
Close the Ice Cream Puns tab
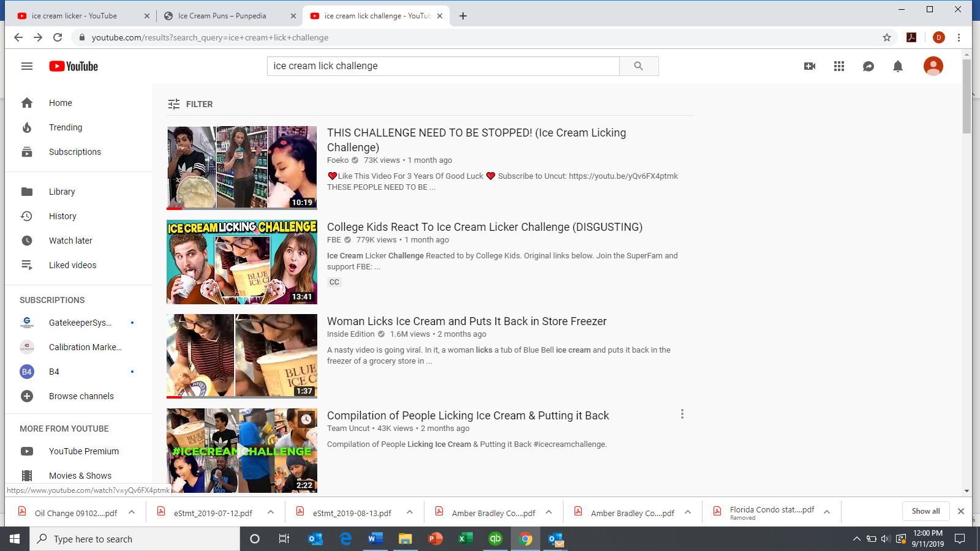293,16
